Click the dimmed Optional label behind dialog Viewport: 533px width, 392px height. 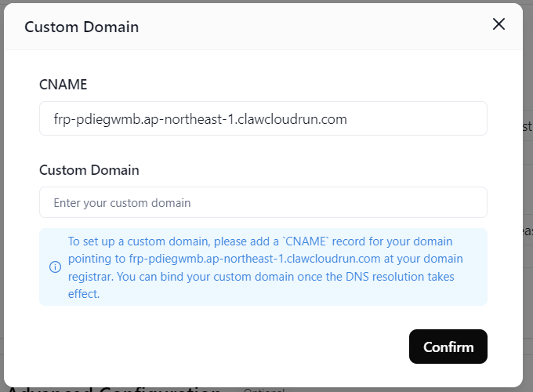click(x=263, y=390)
